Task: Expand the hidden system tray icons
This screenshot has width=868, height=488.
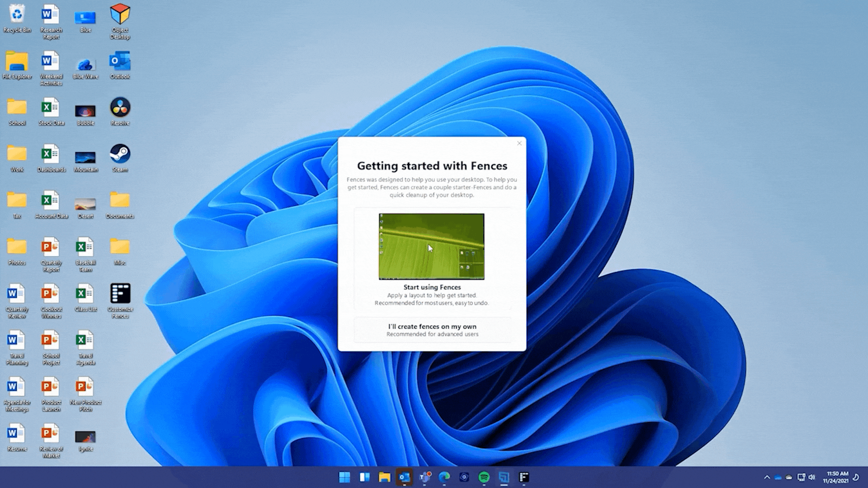Action: pyautogui.click(x=767, y=477)
